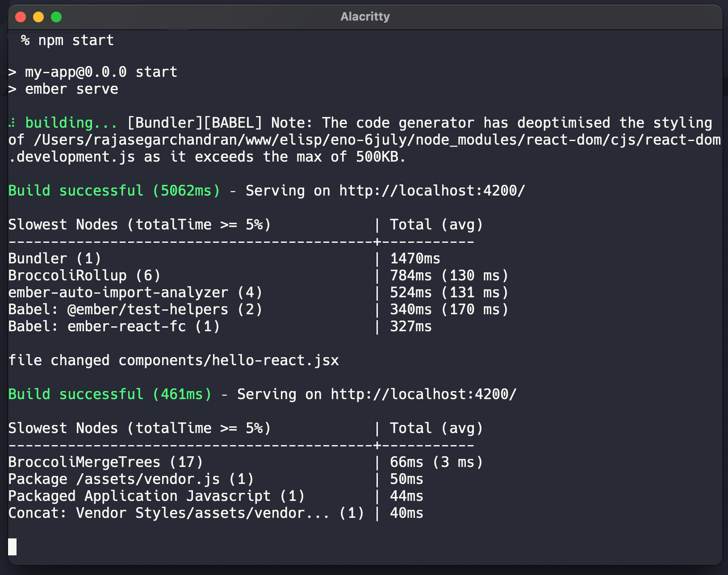Click the Alacritty window title

pos(365,17)
